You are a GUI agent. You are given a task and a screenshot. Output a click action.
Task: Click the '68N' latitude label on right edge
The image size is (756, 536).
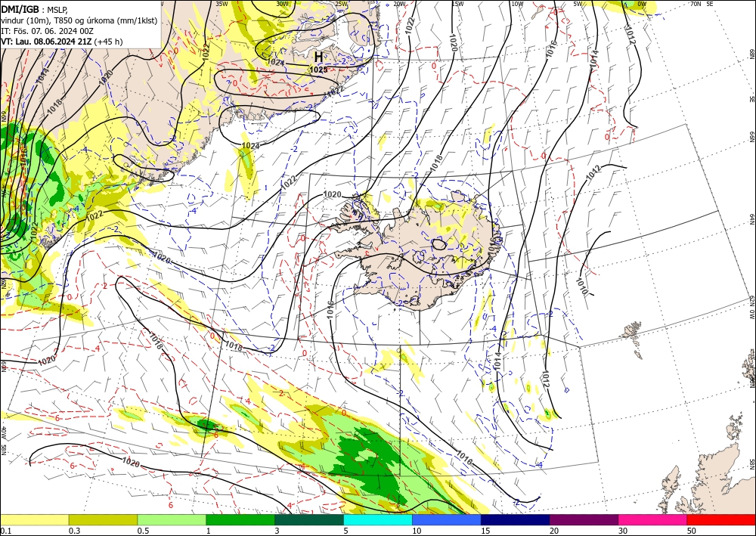752,54
